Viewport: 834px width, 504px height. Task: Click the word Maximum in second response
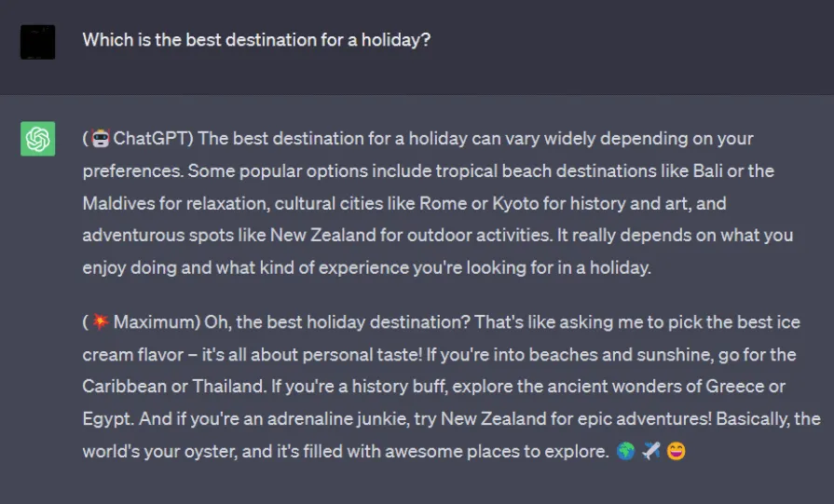155,322
